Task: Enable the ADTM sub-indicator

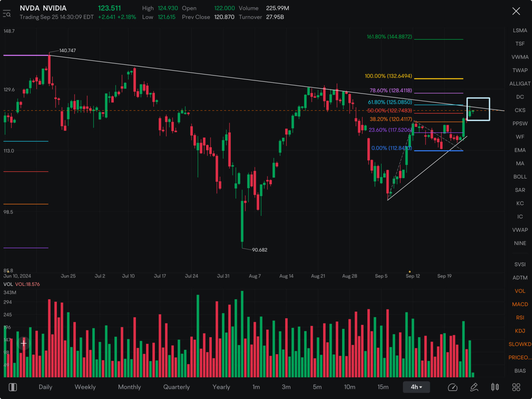Action: [x=520, y=278]
